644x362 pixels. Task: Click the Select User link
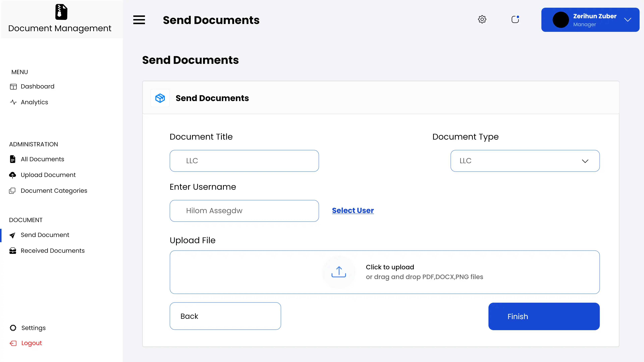click(x=353, y=210)
